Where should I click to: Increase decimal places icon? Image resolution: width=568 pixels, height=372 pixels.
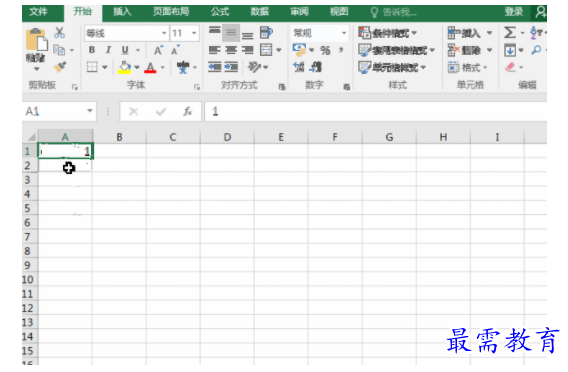(x=299, y=67)
